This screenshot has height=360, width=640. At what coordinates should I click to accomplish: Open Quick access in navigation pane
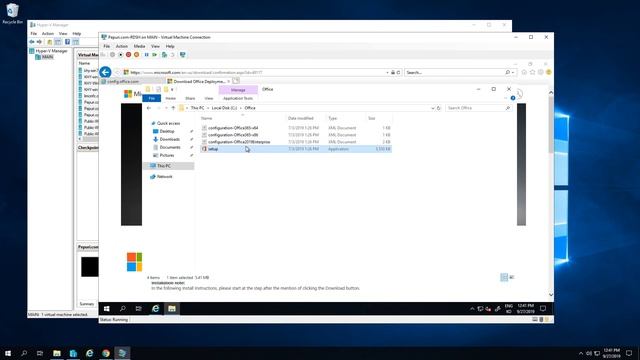[x=168, y=123]
